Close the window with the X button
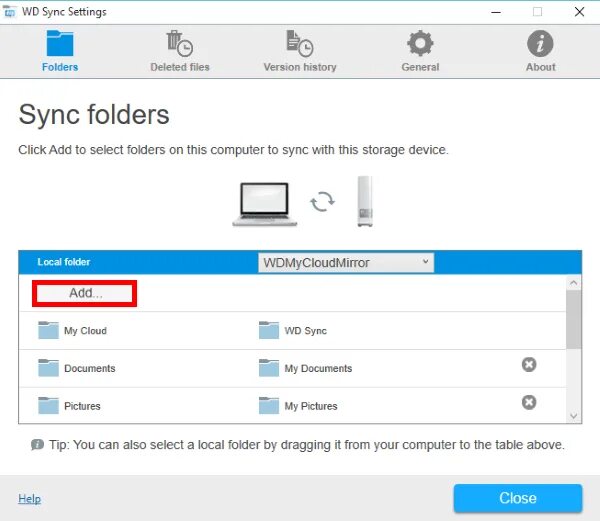 (x=579, y=12)
